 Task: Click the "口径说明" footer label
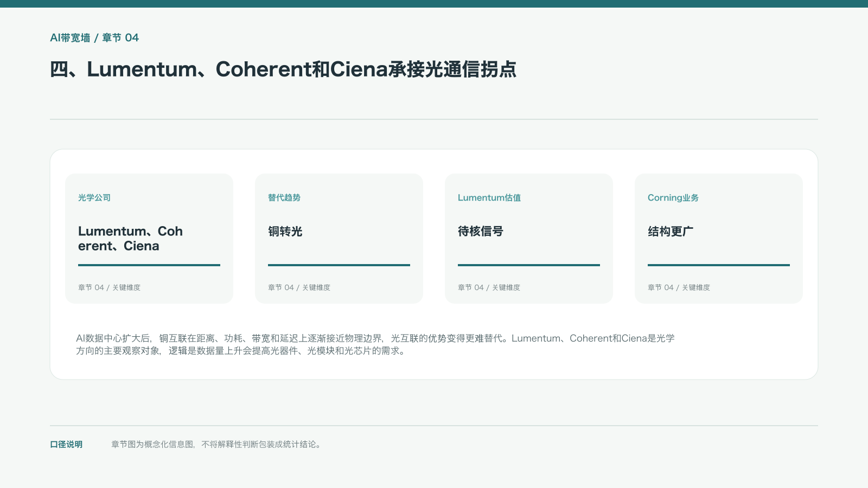coord(66,445)
